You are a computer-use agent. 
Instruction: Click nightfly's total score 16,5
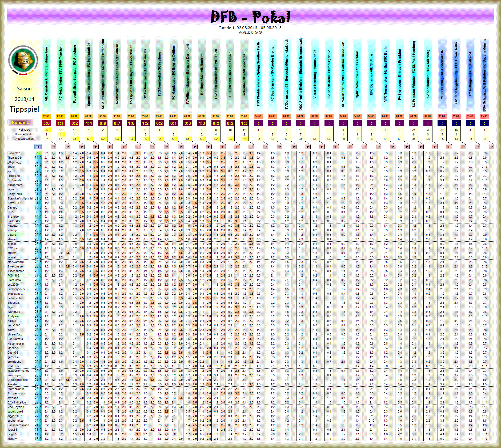click(x=38, y=439)
